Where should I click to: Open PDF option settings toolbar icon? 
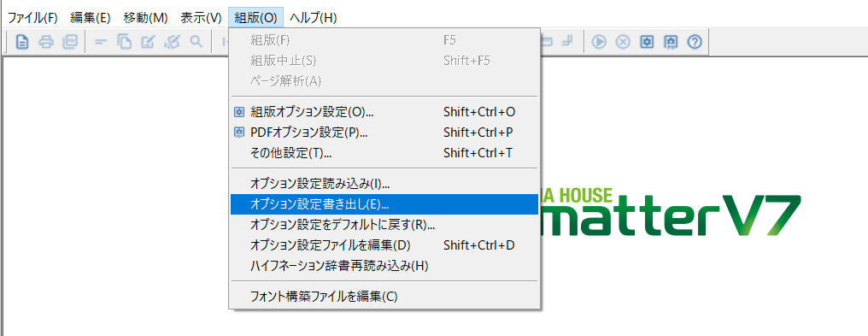click(x=671, y=42)
